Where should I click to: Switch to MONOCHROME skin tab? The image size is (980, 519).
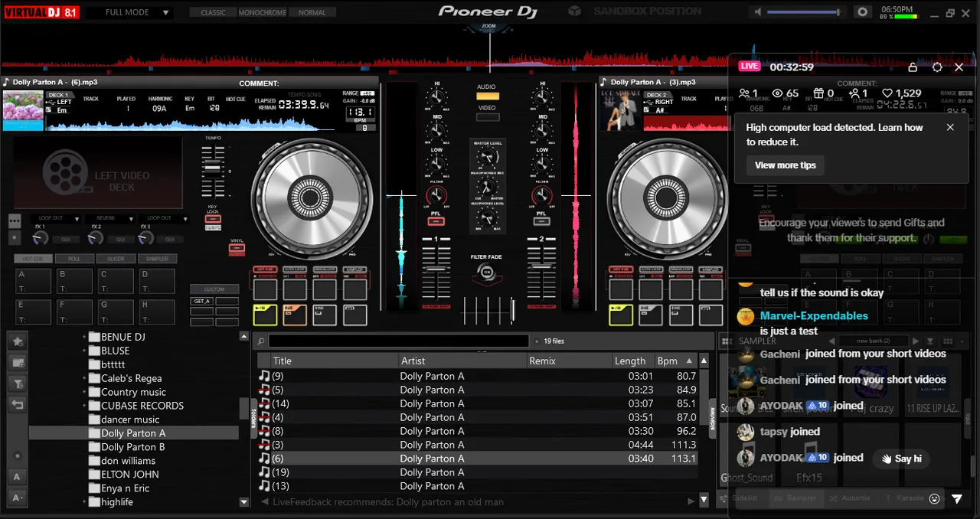[x=262, y=12]
